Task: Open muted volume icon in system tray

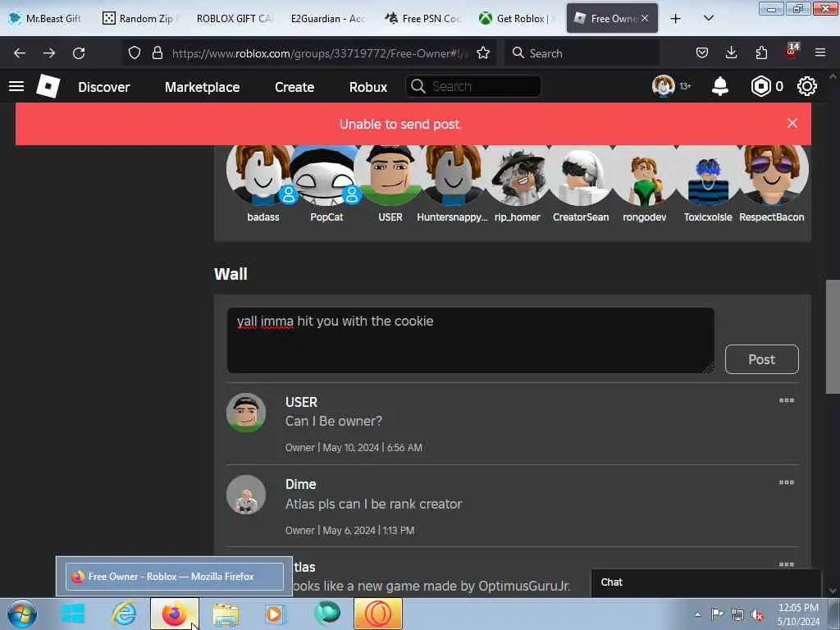Action: coord(757,615)
